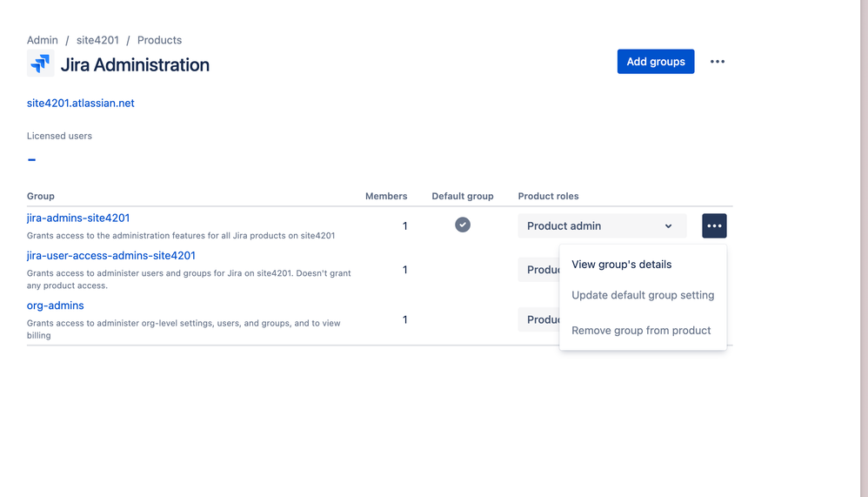Open the site4201.atlassian.net link

click(x=81, y=103)
